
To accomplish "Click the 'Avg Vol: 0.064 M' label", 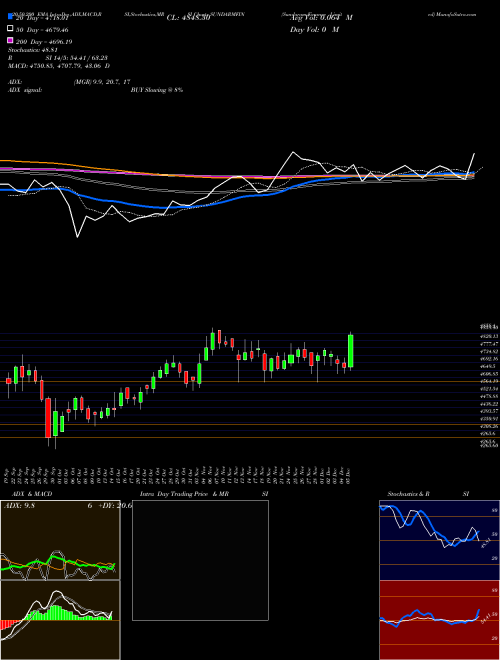I will 321,18.
